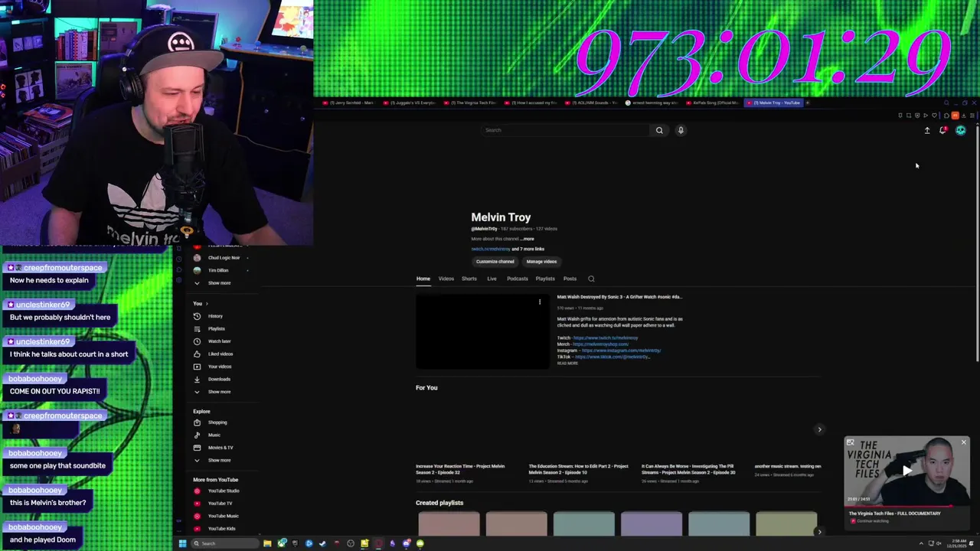Open 'The Education Stream' video title

tap(579, 469)
